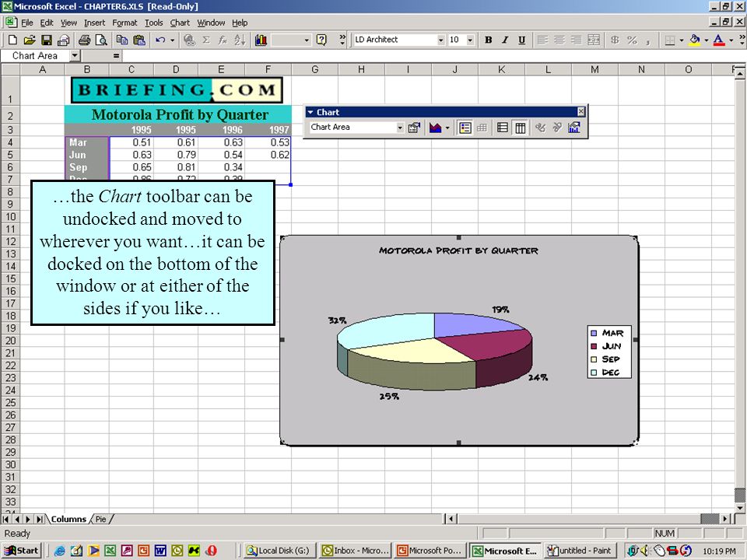
Task: Open Format Chart Area from the Chart toolbar
Action: 414,128
